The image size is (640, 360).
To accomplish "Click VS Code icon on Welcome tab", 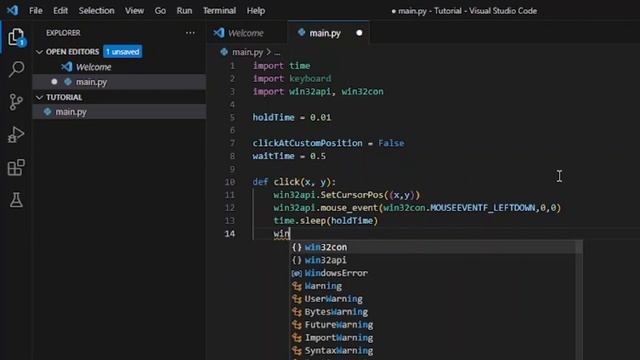I will pos(219,33).
